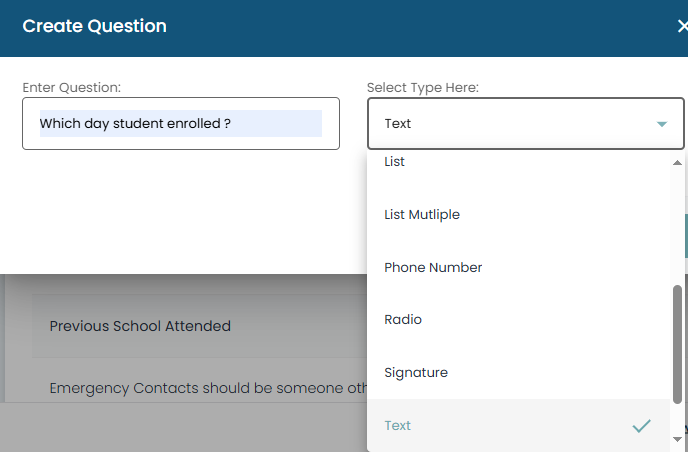688x452 pixels.
Task: Choose Signature from the dropdown list
Action: [x=416, y=373]
